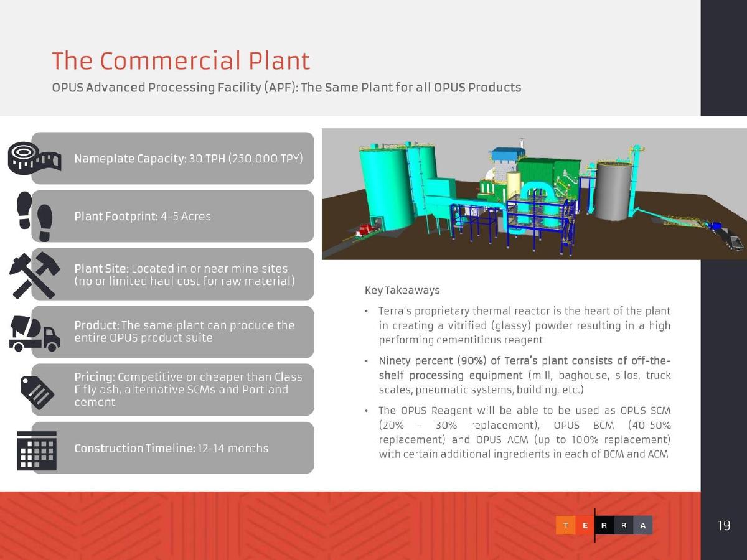Click the "Key Takeaways" heading
Image resolution: width=747 pixels, height=560 pixels.
tap(402, 291)
